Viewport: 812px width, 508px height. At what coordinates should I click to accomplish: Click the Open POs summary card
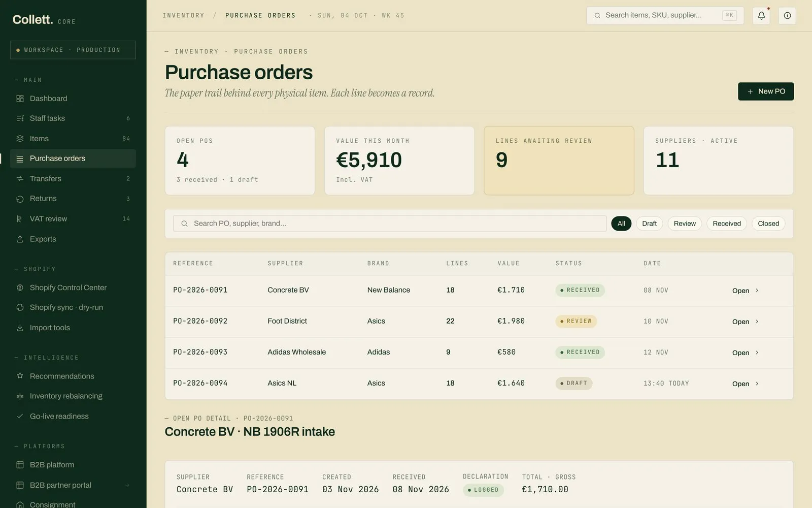pyautogui.click(x=240, y=161)
